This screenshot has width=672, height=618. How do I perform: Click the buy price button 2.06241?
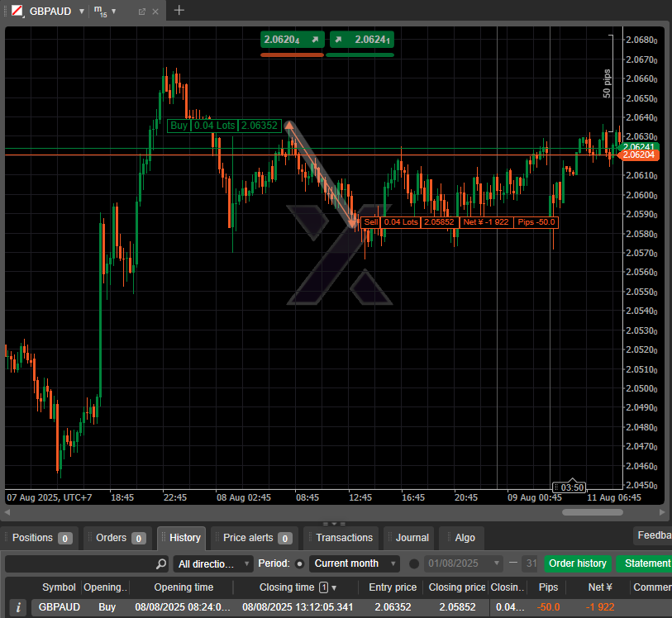click(362, 40)
